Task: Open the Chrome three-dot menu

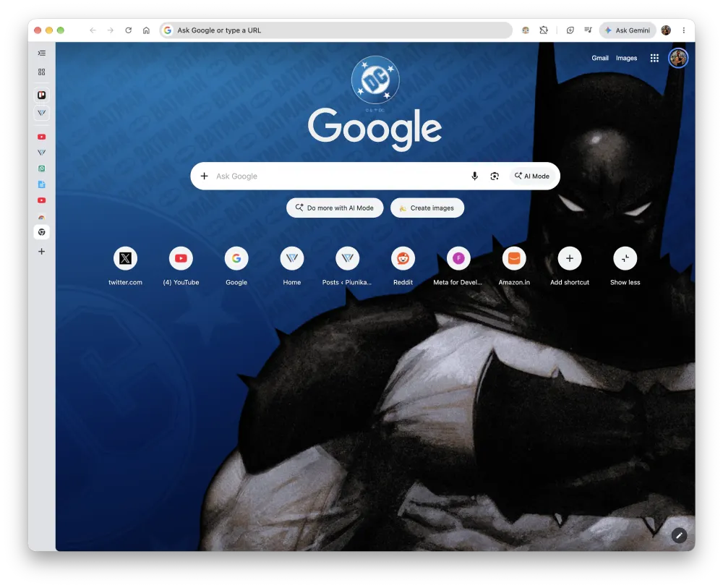Action: point(684,30)
